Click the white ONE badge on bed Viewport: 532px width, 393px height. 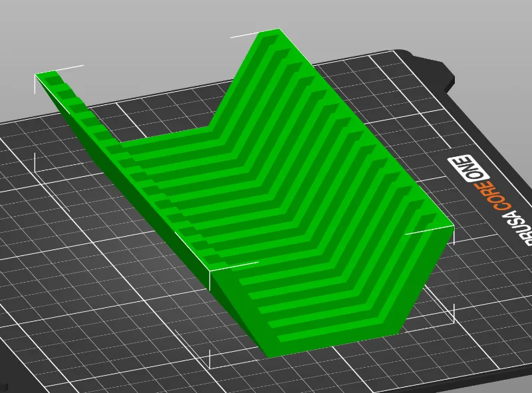coord(468,168)
